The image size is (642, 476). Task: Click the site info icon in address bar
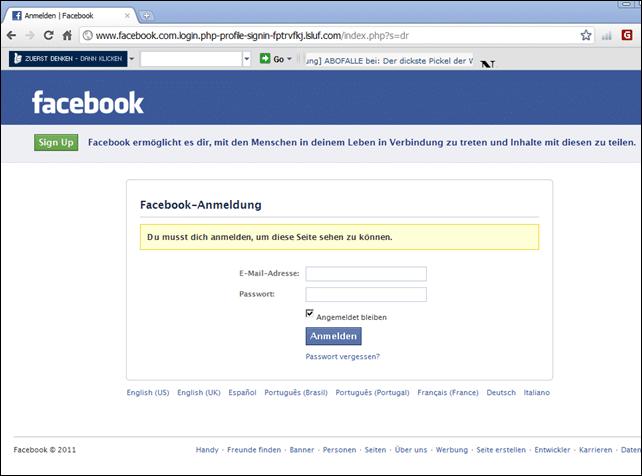[88, 36]
